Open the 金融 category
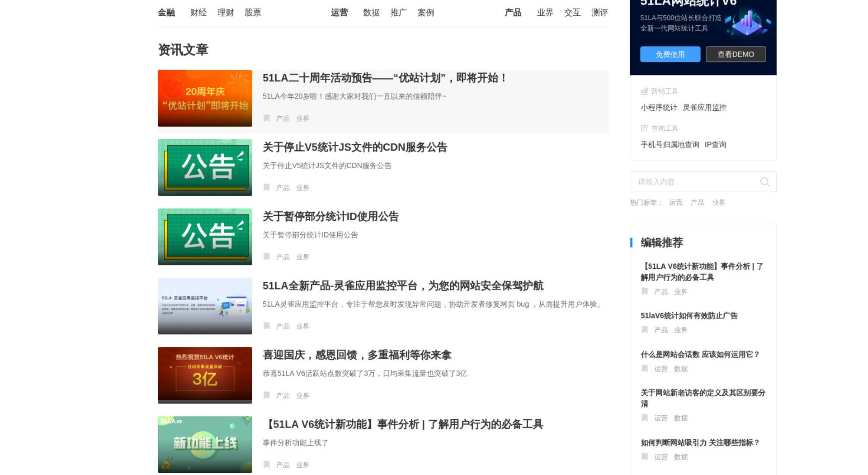 [166, 13]
